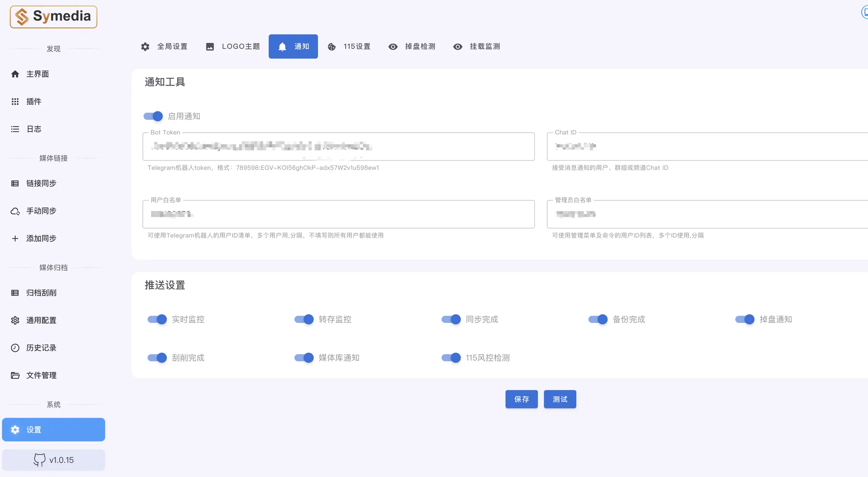Click the cloud icon for 手动同步
The height and width of the screenshot is (477, 868).
(x=15, y=211)
